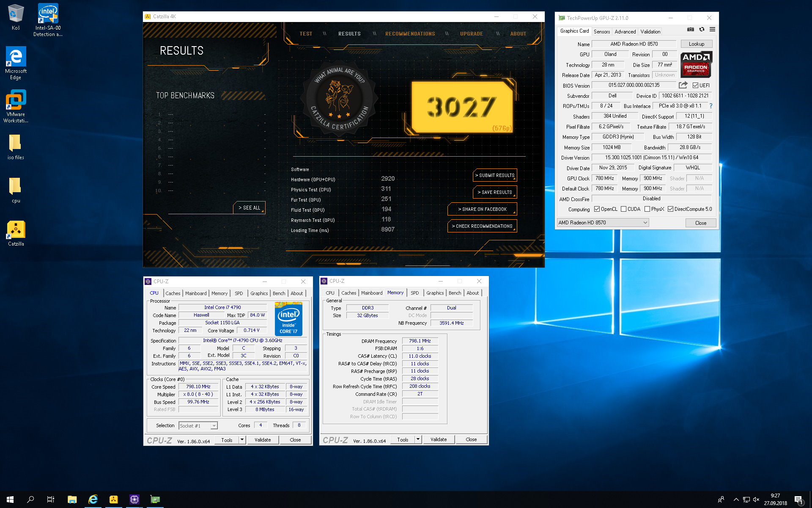
Task: Open Mainboard tab in CPU-Z CPU window
Action: pyautogui.click(x=196, y=293)
